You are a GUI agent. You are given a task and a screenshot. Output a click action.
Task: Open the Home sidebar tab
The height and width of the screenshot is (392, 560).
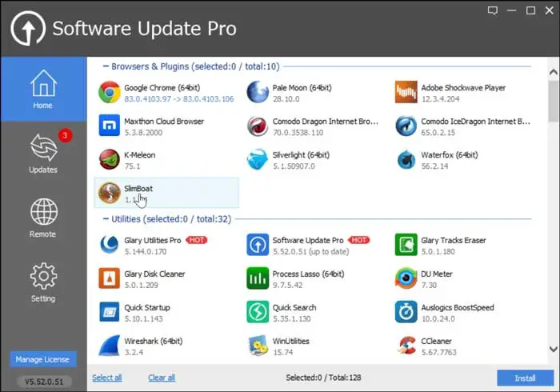point(43,90)
